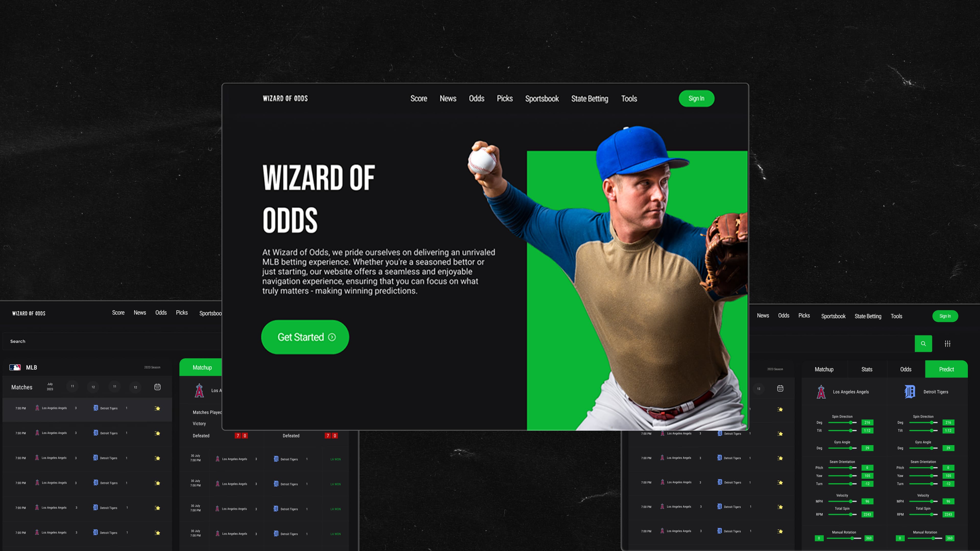Screen dimensions: 980x551
Task: Click the Get Started button
Action: [305, 336]
